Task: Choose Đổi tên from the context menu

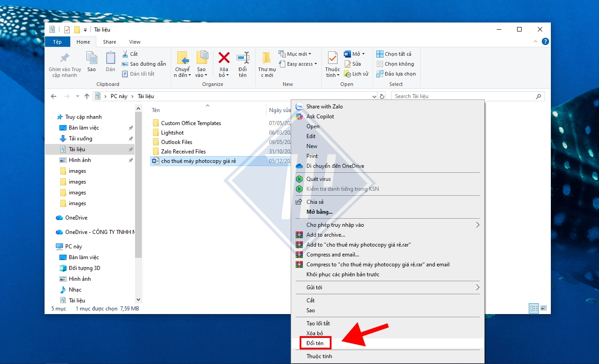Action: [388, 343]
